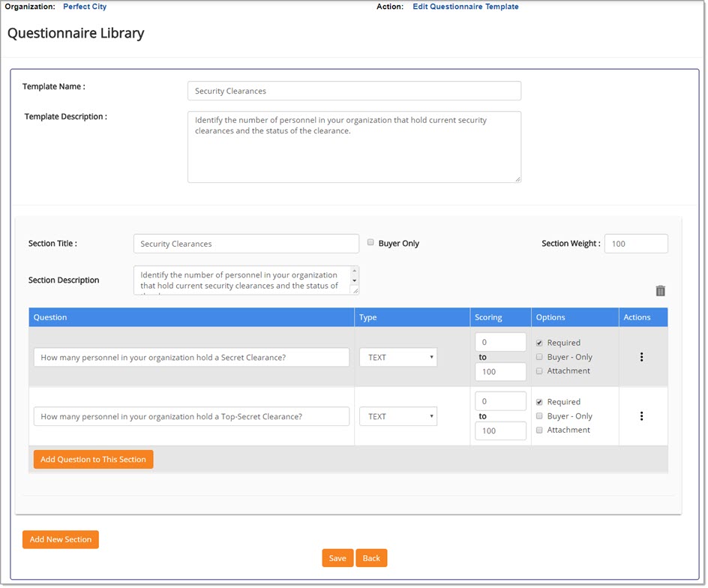This screenshot has height=588, width=708.
Task: Click the Edit Questionnaire Template link
Action: [466, 6]
